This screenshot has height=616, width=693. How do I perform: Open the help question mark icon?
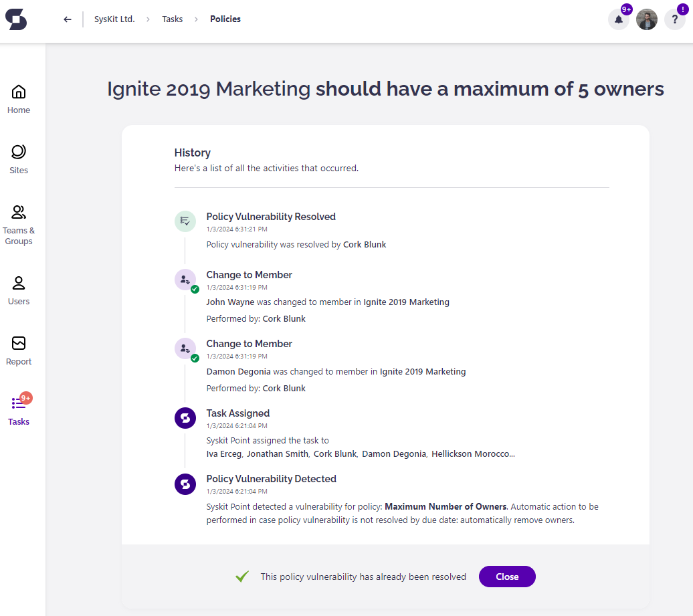click(x=675, y=19)
